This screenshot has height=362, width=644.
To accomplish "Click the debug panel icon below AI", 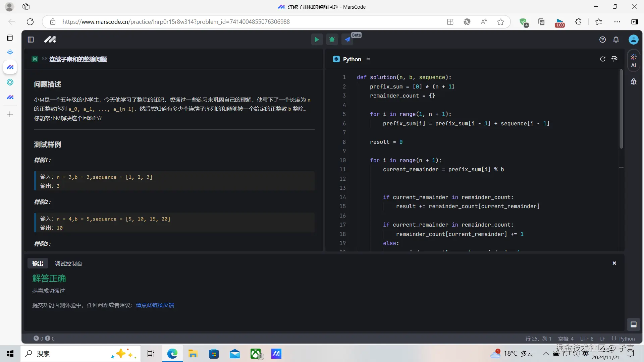I will pyautogui.click(x=633, y=81).
